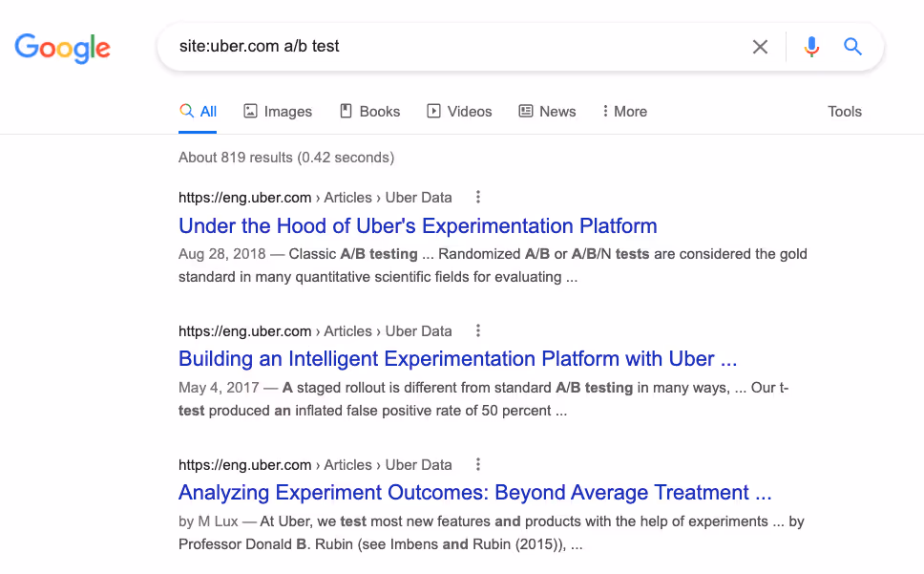This screenshot has height=574, width=924.
Task: Expand the More search categories menu
Action: tap(624, 112)
